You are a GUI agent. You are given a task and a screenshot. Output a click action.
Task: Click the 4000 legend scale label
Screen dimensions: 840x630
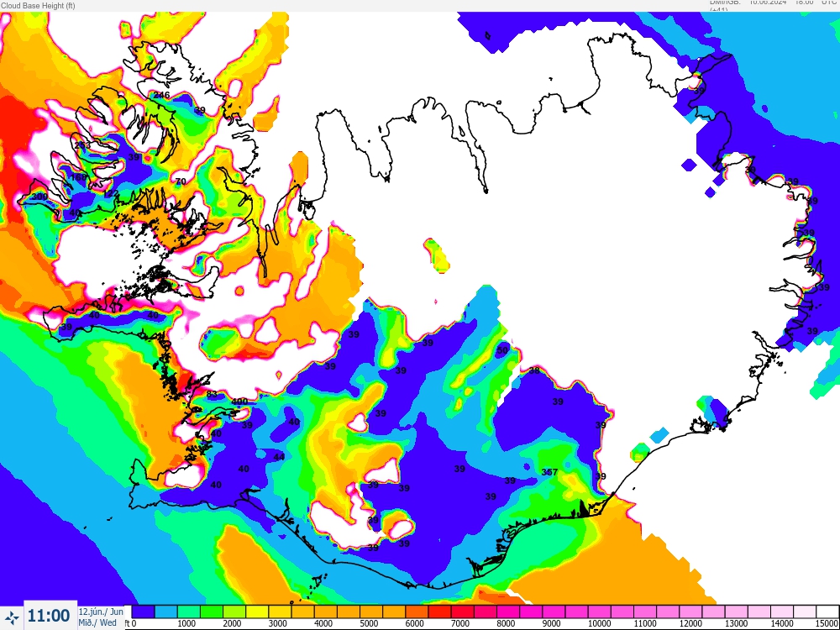click(323, 623)
